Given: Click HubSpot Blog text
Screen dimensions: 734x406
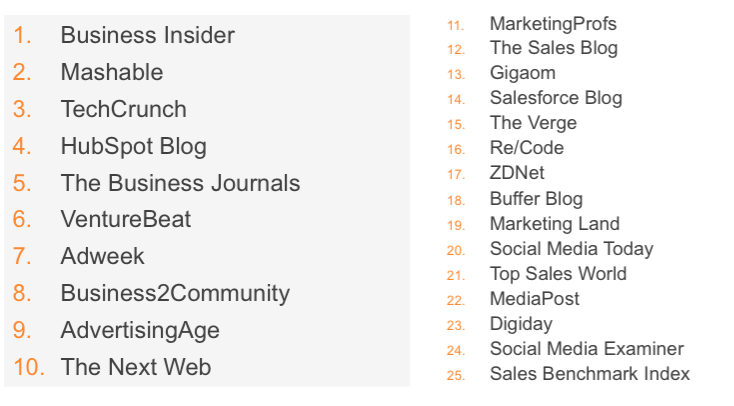Looking at the screenshot, I should [133, 147].
